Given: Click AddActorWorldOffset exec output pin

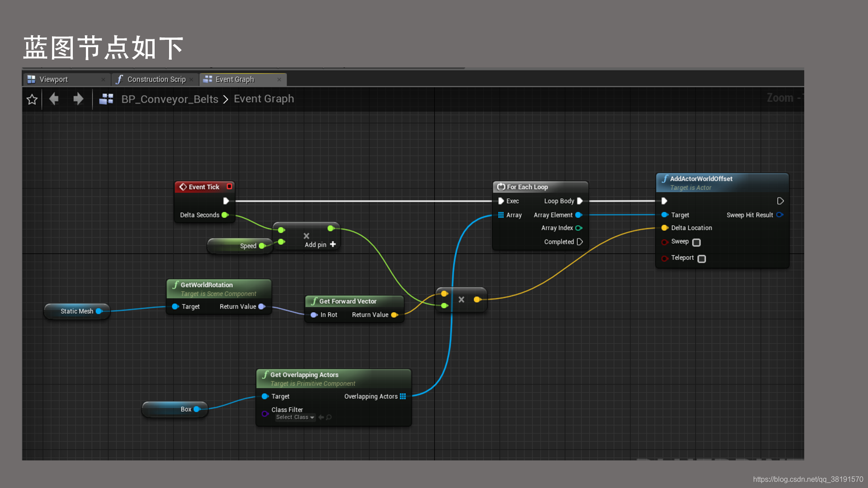Looking at the screenshot, I should coord(780,201).
